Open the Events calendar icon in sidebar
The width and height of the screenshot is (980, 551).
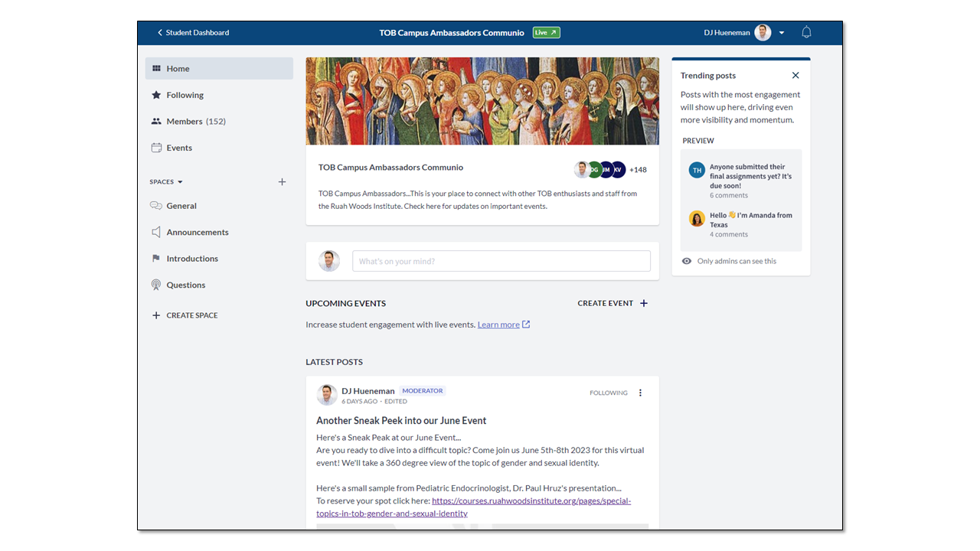156,148
